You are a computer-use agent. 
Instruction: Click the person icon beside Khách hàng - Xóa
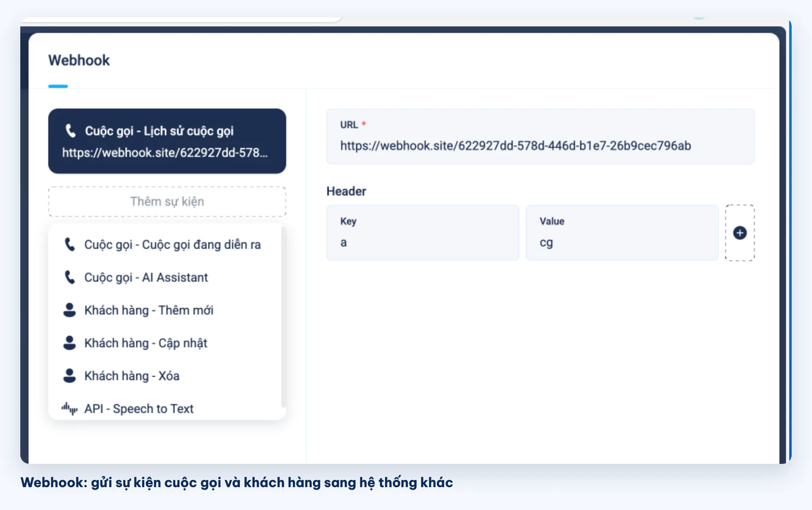(x=69, y=375)
